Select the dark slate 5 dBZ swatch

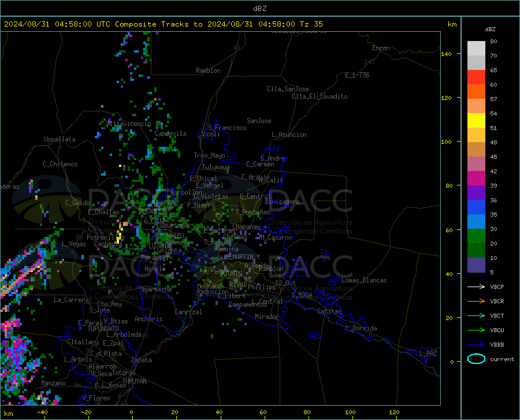point(476,265)
